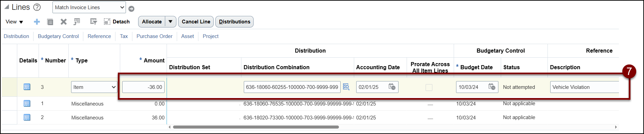Click the Cancel Line button
The width and height of the screenshot is (644, 134).
[x=196, y=22]
